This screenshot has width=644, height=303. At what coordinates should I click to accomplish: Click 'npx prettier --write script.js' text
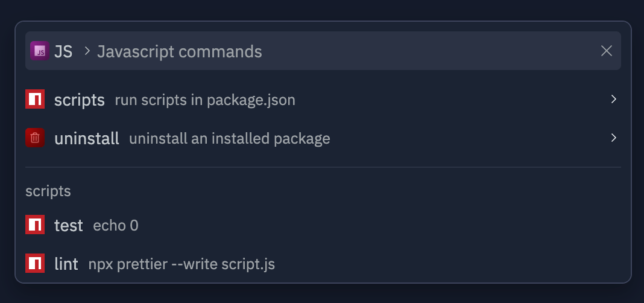coord(182,264)
